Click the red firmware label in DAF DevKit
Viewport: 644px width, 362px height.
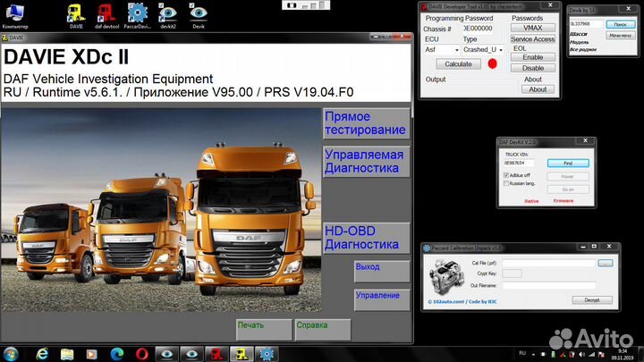pos(563,201)
